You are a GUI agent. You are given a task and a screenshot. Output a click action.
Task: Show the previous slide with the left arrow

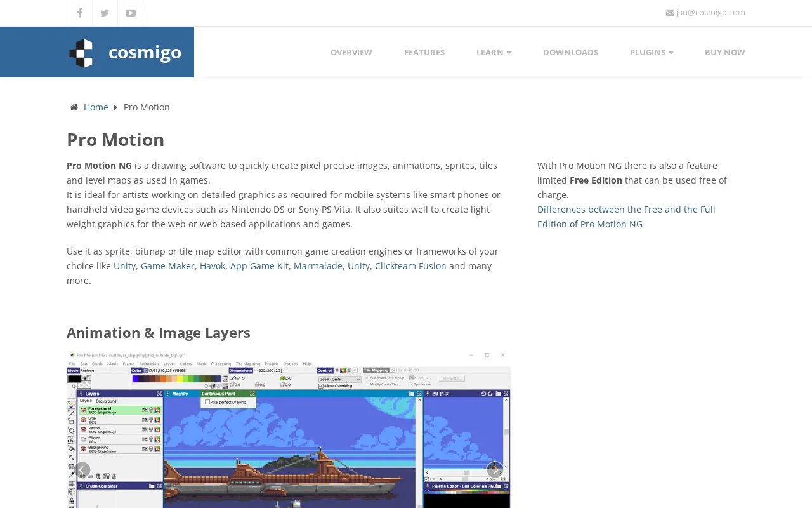[x=82, y=470]
